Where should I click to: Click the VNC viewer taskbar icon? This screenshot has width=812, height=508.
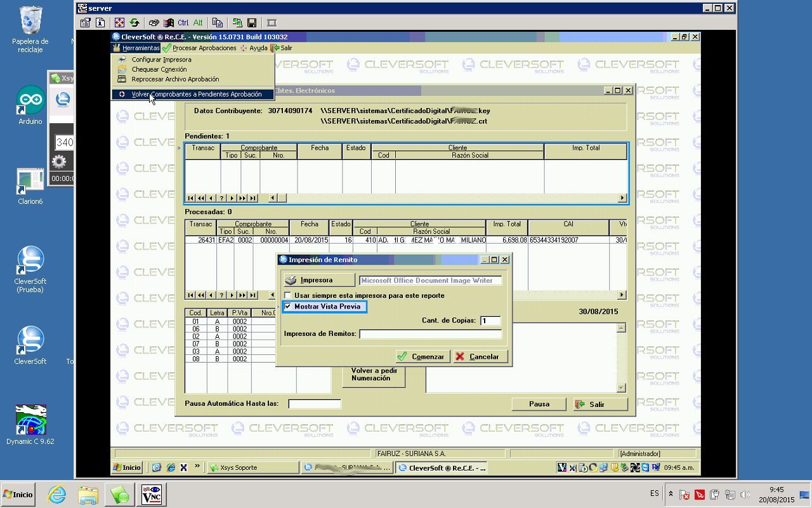tap(152, 494)
